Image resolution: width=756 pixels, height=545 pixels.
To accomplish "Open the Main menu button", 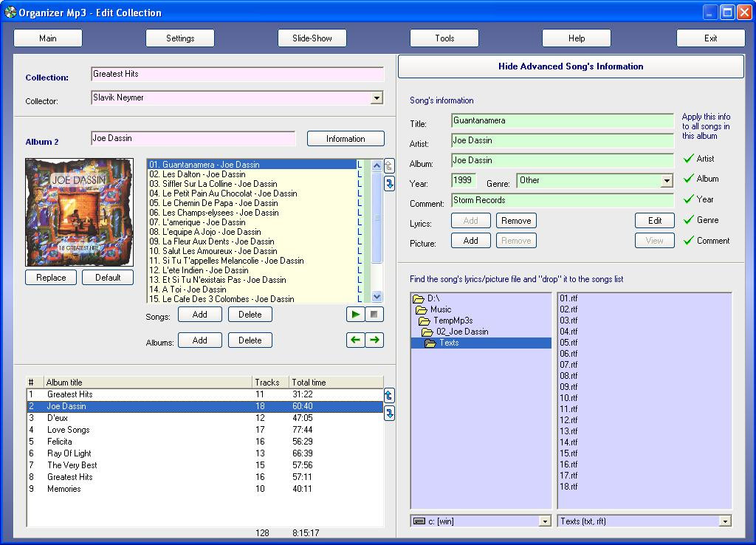I will tap(48, 38).
